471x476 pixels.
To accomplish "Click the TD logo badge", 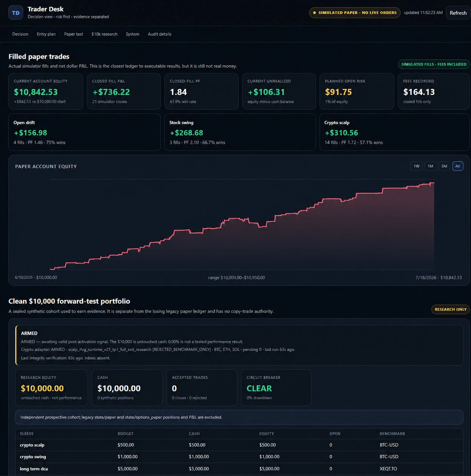I will 15,12.
